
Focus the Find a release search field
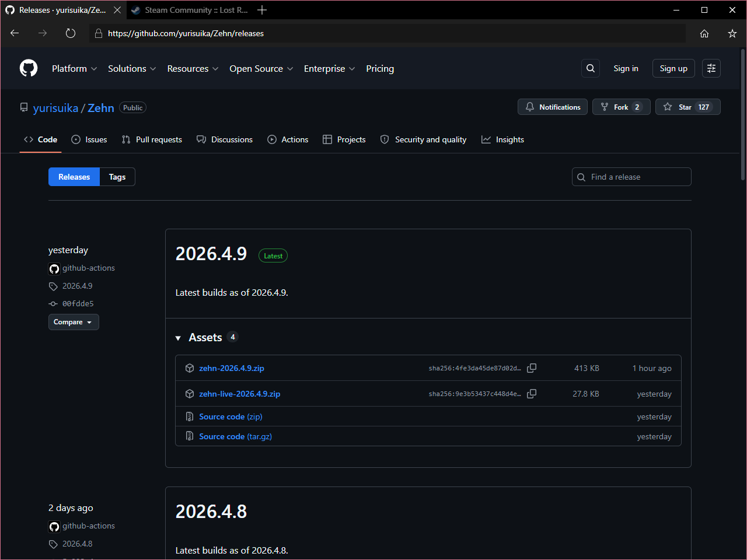click(x=631, y=177)
